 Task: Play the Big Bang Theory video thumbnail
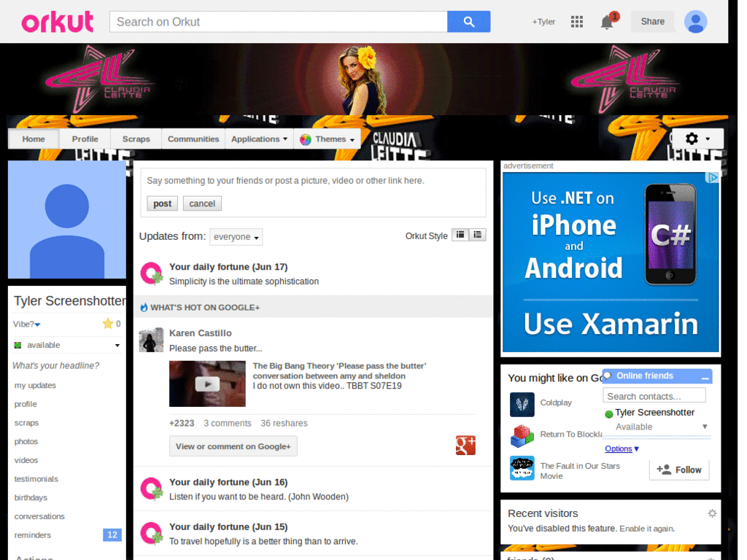tap(207, 384)
